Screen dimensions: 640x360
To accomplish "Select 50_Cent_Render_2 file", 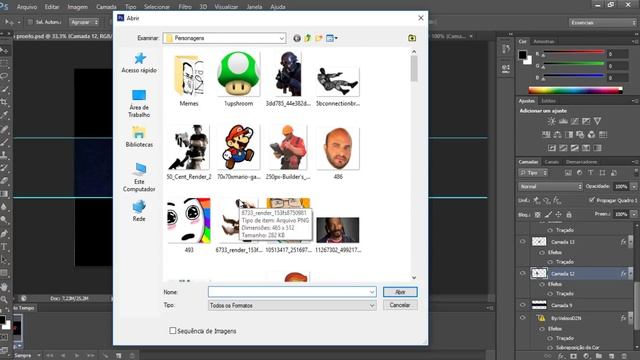I will point(189,152).
